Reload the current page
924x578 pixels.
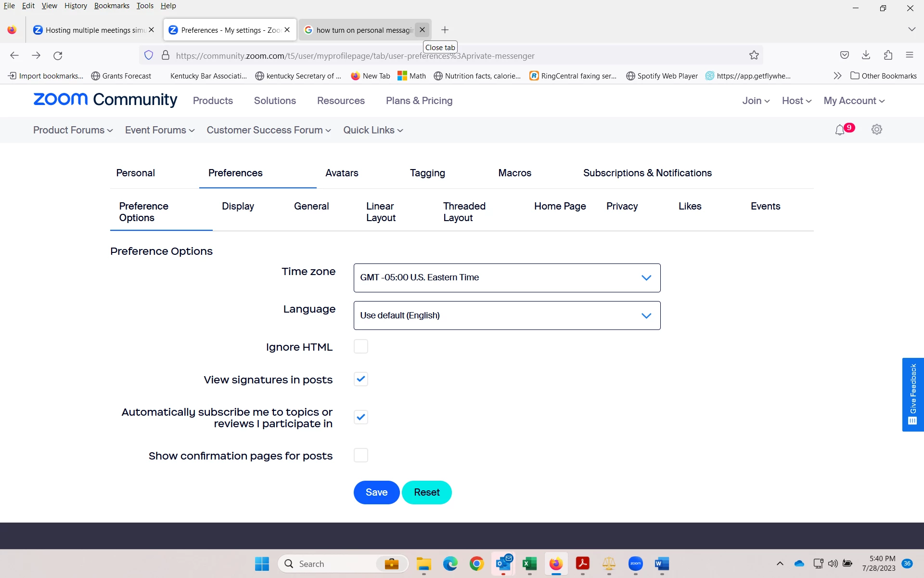58,55
